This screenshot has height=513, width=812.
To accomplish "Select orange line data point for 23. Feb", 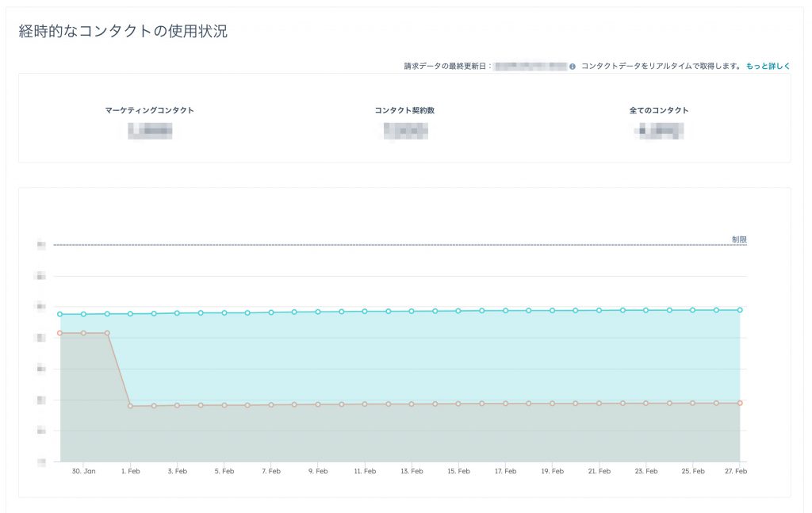I will coord(645,404).
